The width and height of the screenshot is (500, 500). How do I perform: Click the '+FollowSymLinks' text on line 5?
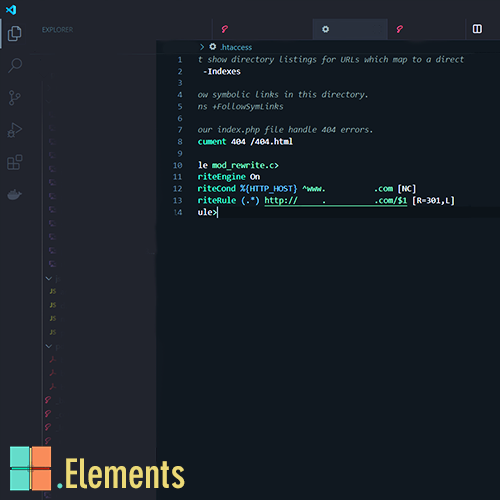point(248,107)
